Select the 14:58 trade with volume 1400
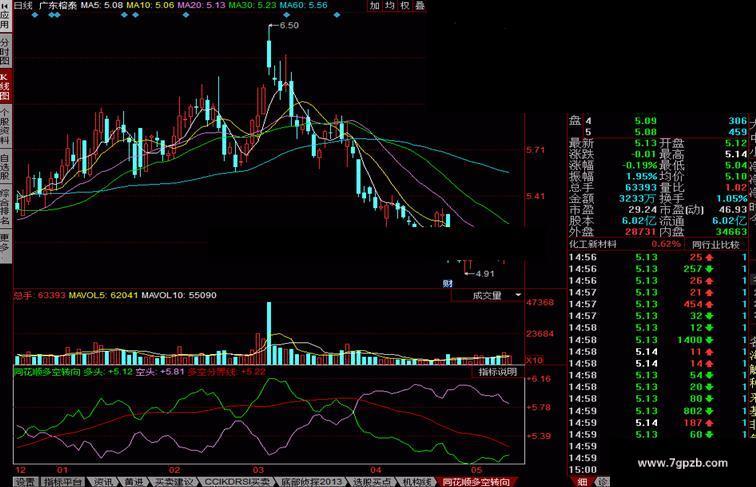This screenshot has height=487, width=756. (658, 340)
